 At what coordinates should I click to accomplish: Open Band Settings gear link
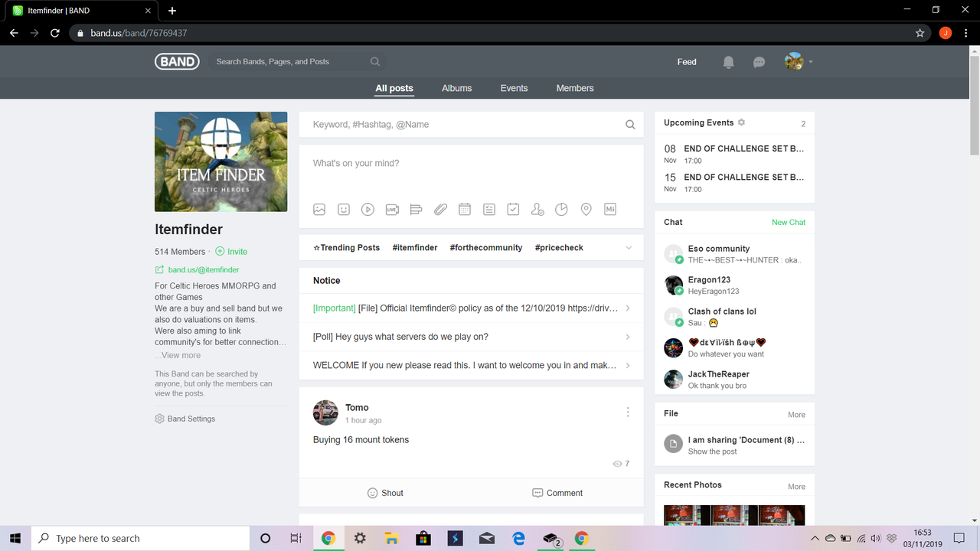tap(185, 419)
